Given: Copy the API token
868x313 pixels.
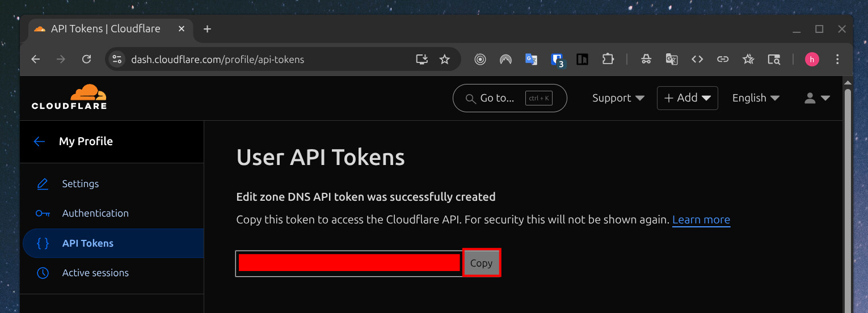Looking at the screenshot, I should tap(481, 263).
